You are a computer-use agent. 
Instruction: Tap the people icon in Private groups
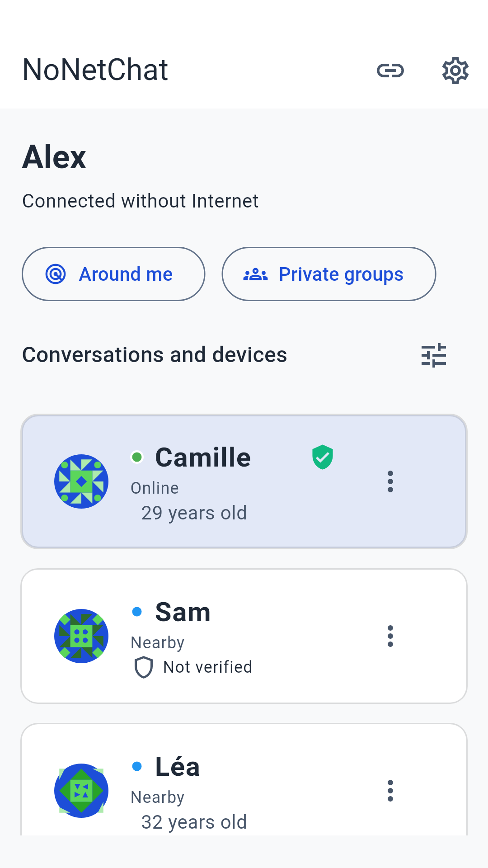coord(256,274)
